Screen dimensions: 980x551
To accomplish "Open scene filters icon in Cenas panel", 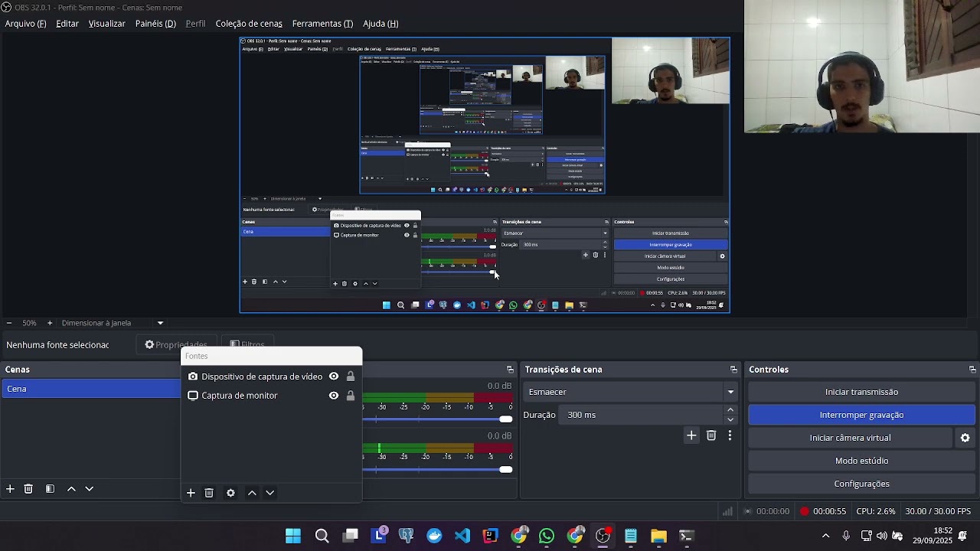I will point(50,489).
